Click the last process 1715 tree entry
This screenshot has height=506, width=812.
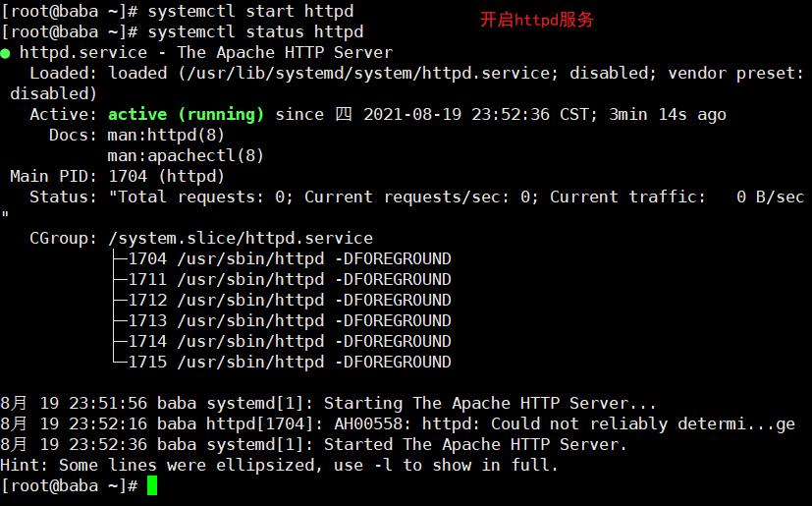pyautogui.click(x=290, y=363)
